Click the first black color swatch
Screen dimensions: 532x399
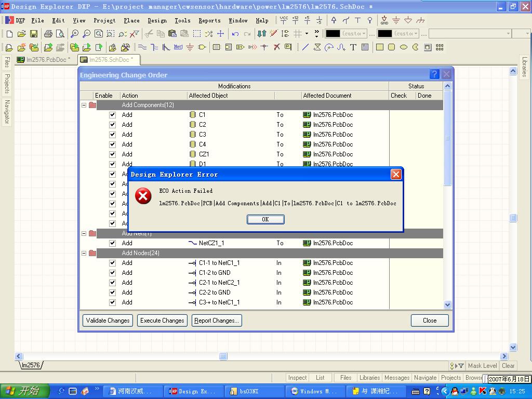click(x=332, y=34)
